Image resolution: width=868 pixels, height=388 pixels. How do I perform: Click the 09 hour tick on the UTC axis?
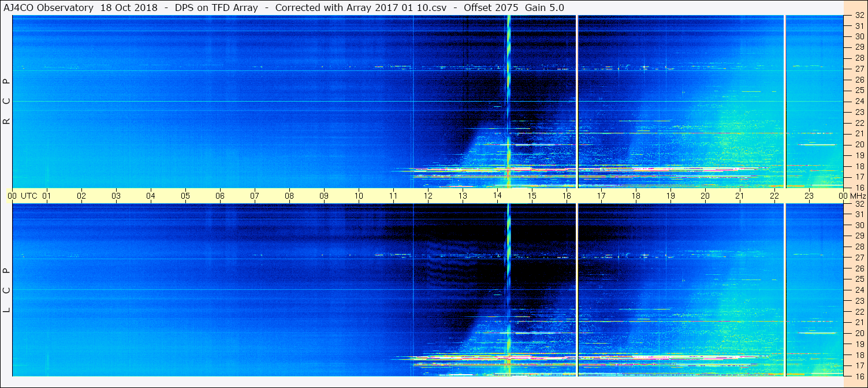coord(324,196)
